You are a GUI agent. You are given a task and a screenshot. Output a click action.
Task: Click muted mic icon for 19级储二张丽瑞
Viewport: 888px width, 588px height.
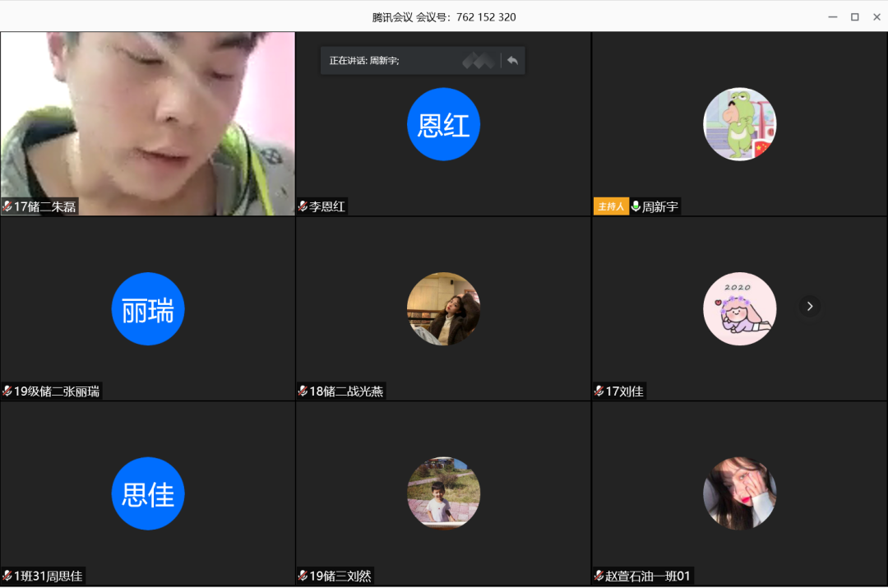point(7,391)
